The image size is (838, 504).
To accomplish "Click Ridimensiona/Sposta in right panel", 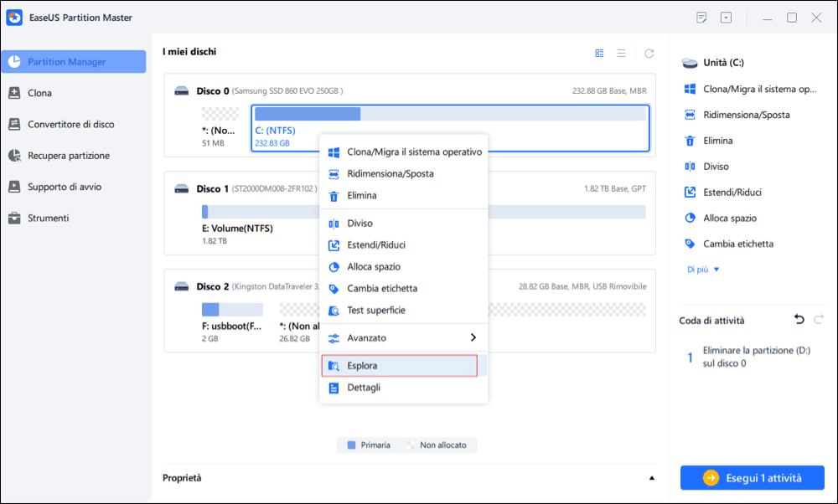I will 737,115.
